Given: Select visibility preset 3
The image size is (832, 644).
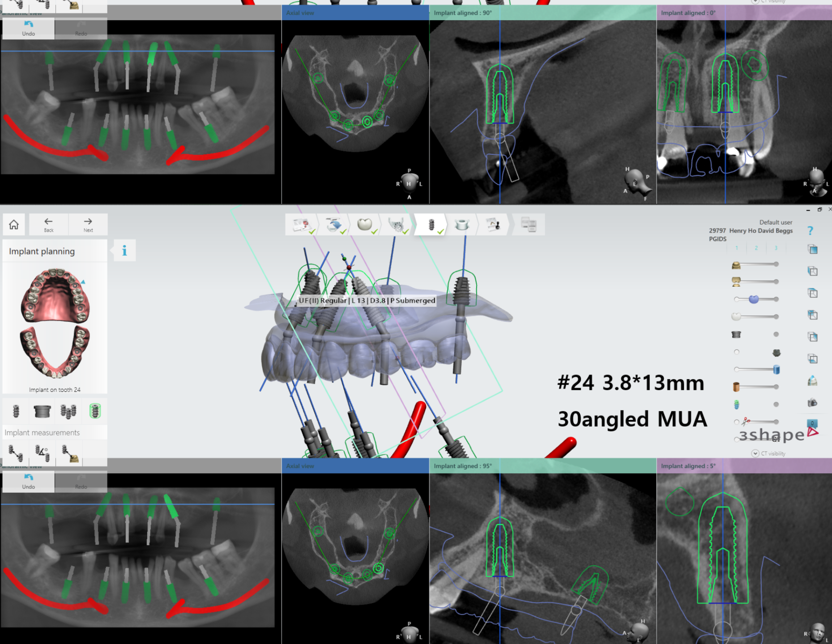Looking at the screenshot, I should [x=776, y=248].
